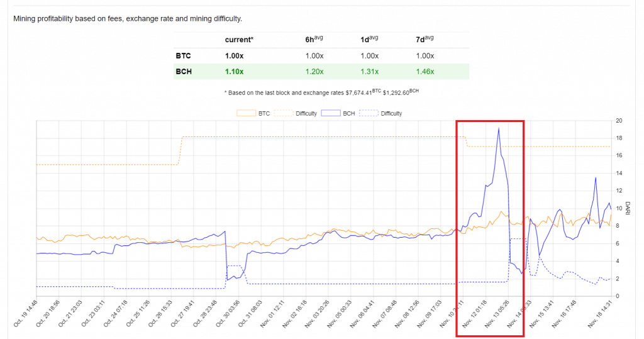Toggle the blue dotted Difficulty legend swatch
Image resolution: width=644 pixels, height=339 pixels.
point(369,113)
